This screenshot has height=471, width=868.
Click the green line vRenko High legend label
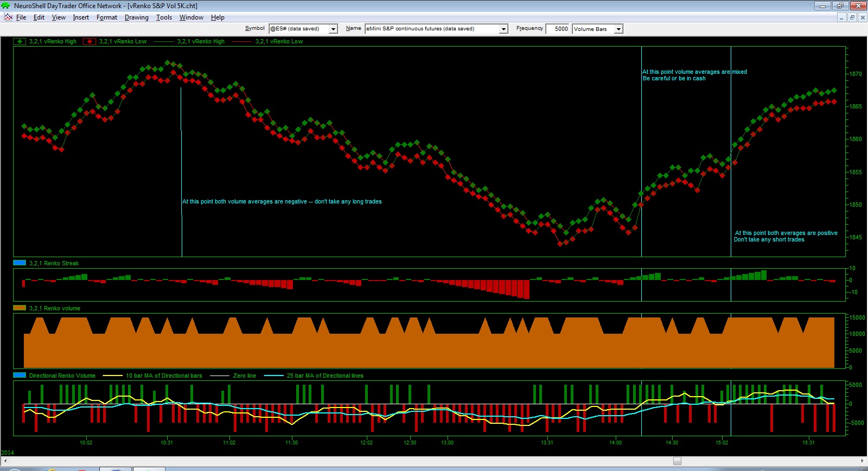click(x=201, y=41)
